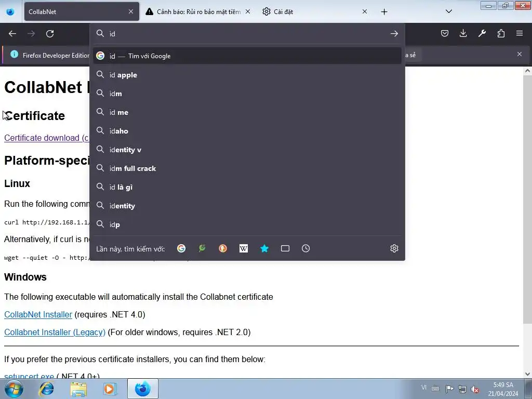This screenshot has width=532, height=399.
Task: Open developer tools wrench icon
Action: click(482, 33)
